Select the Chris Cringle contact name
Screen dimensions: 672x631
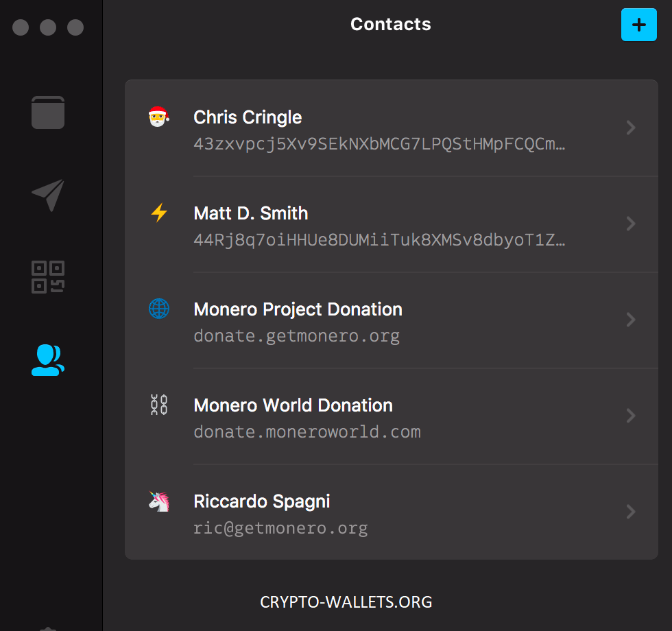point(248,117)
